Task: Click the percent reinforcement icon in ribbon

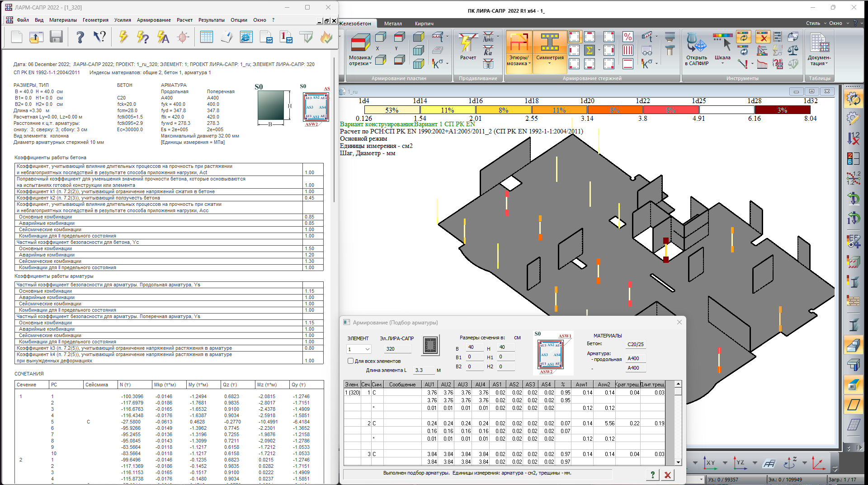Action: (627, 37)
